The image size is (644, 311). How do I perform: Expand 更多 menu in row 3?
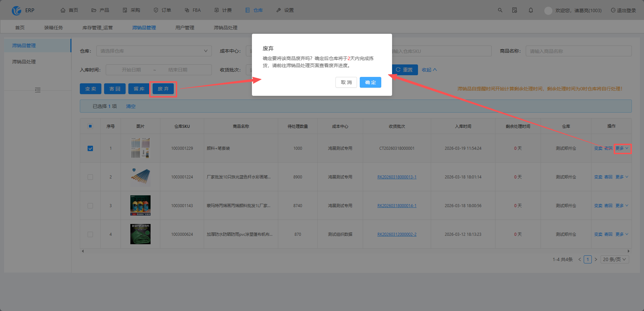click(x=622, y=205)
